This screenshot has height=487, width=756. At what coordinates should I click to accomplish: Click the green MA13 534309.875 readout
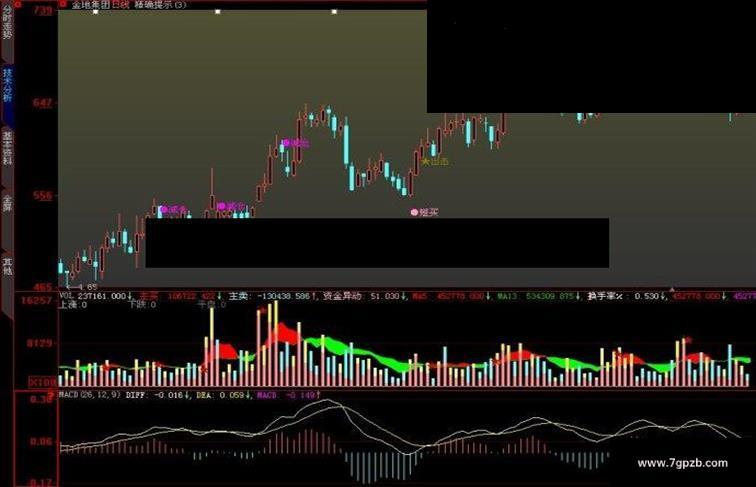point(539,296)
